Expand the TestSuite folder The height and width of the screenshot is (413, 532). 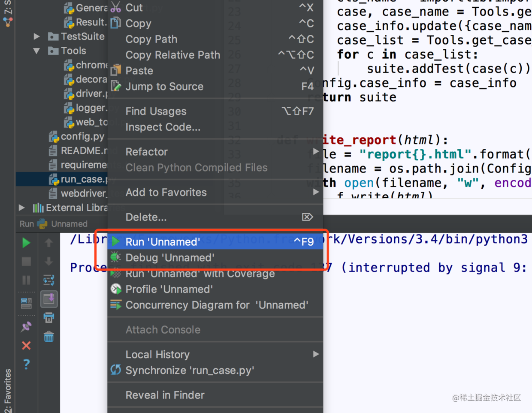[37, 36]
